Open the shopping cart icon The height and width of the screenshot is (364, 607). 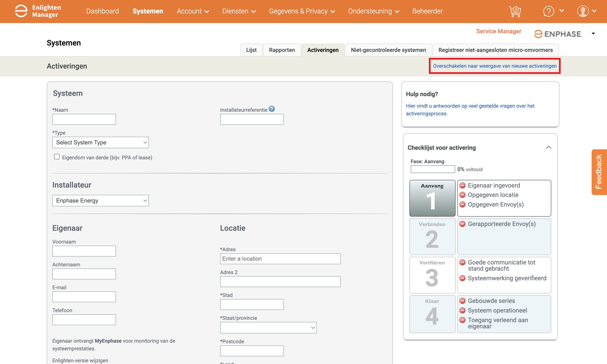pyautogui.click(x=515, y=11)
